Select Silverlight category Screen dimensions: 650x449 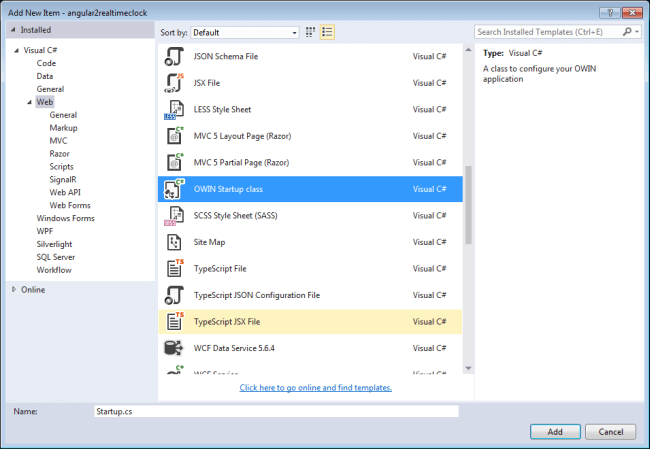click(54, 244)
